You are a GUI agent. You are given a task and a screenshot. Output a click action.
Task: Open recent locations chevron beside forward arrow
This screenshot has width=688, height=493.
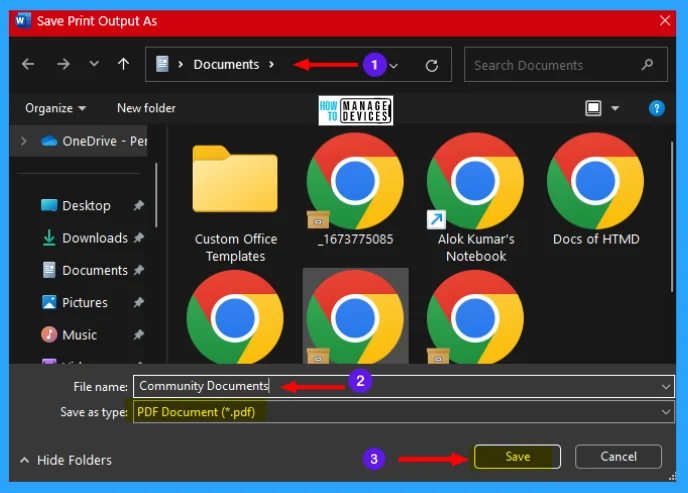pyautogui.click(x=94, y=64)
